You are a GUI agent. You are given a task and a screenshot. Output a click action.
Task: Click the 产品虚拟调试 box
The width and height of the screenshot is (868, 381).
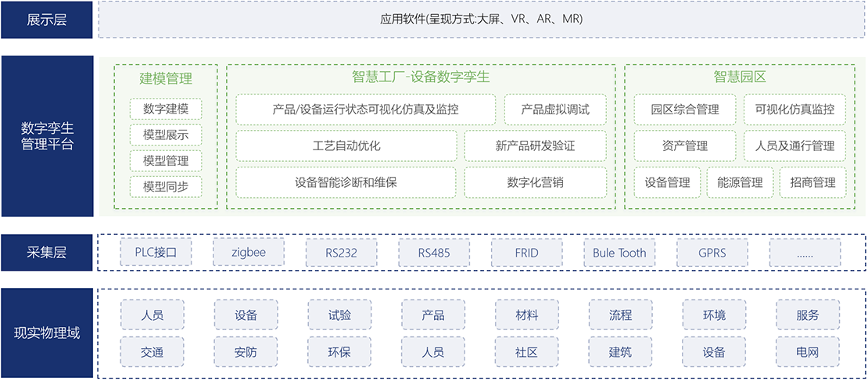(x=555, y=110)
